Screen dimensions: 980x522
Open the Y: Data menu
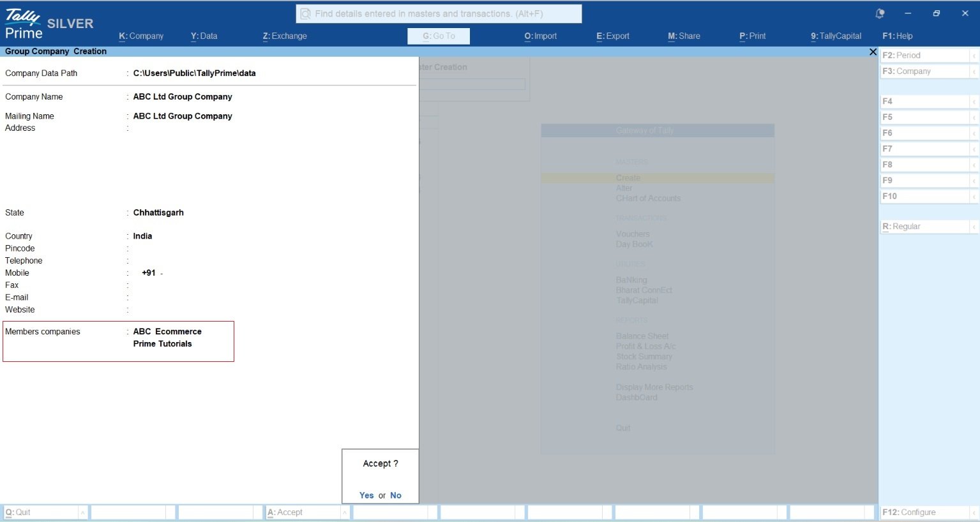(x=204, y=36)
